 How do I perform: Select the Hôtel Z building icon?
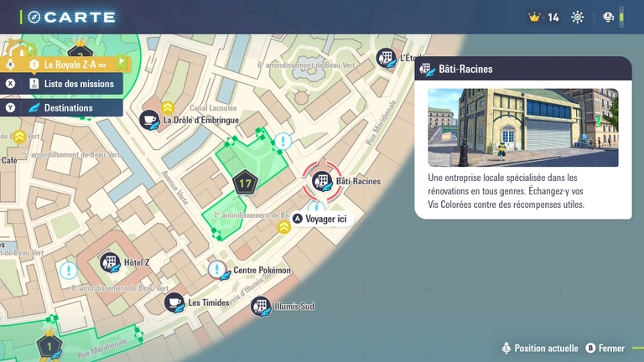pyautogui.click(x=110, y=262)
